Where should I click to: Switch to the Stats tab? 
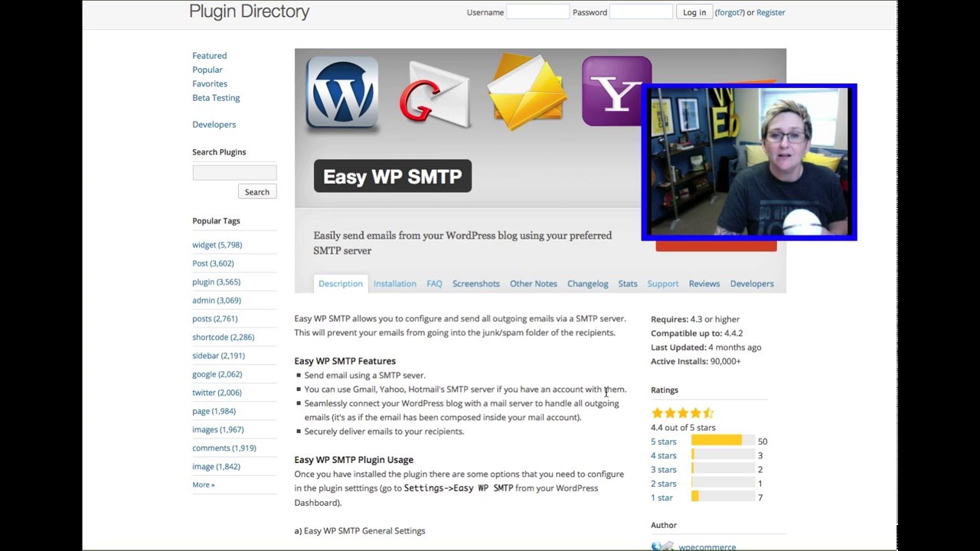pyautogui.click(x=628, y=283)
